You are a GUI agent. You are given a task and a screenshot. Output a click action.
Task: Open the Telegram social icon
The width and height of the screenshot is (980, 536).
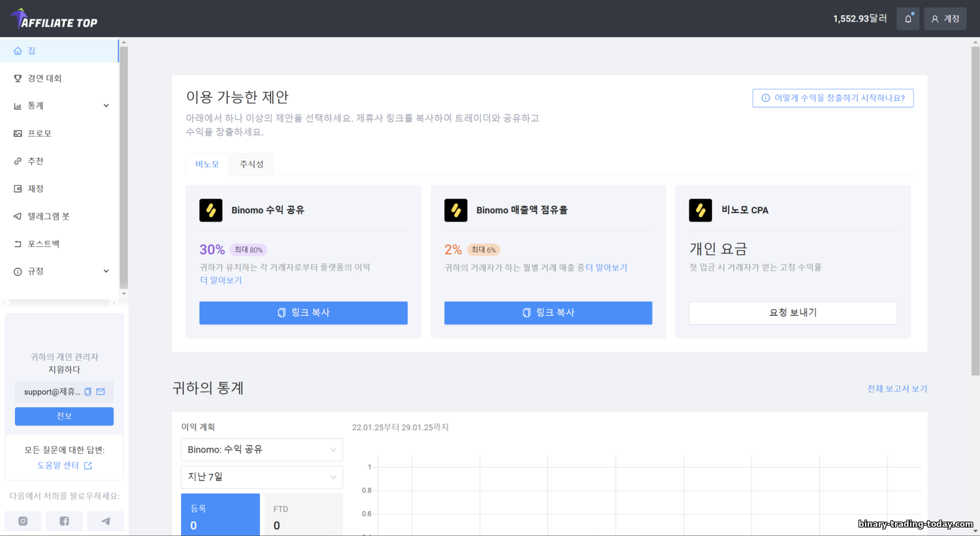click(105, 521)
